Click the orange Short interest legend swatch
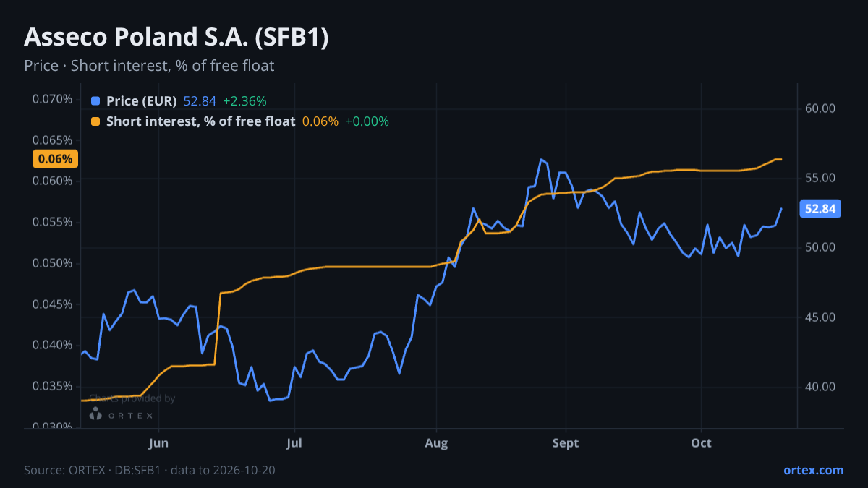Screen dimensions: 868x488 [95, 121]
